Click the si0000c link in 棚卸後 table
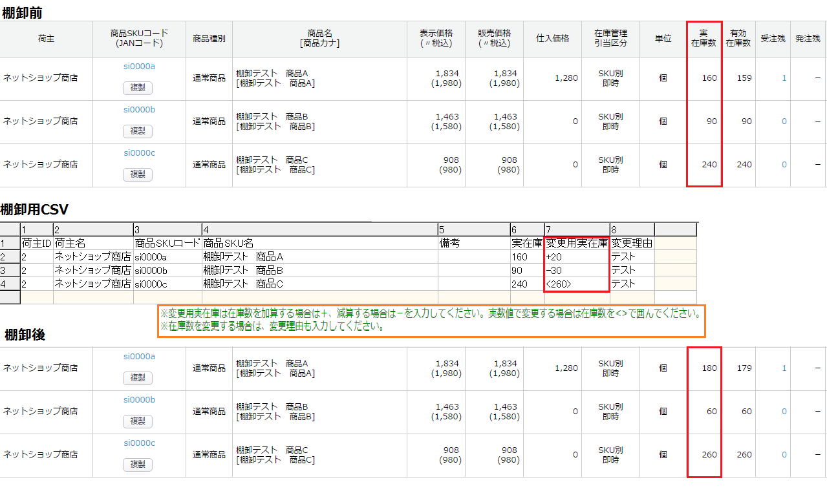 tap(139, 443)
